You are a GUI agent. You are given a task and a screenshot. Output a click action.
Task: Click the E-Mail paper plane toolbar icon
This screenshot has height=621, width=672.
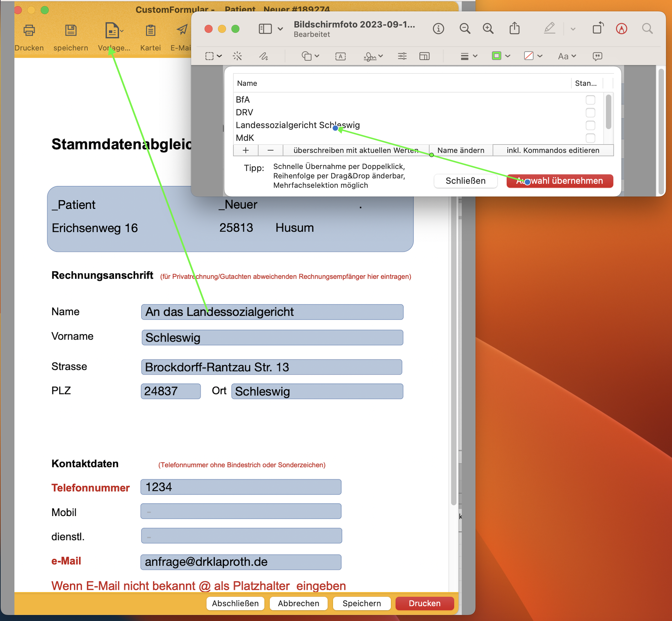point(182,30)
